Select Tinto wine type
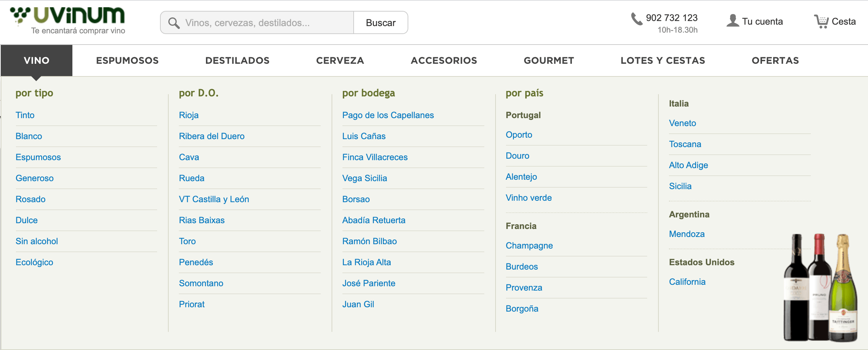Screen dimensions: 868x350 [25, 115]
